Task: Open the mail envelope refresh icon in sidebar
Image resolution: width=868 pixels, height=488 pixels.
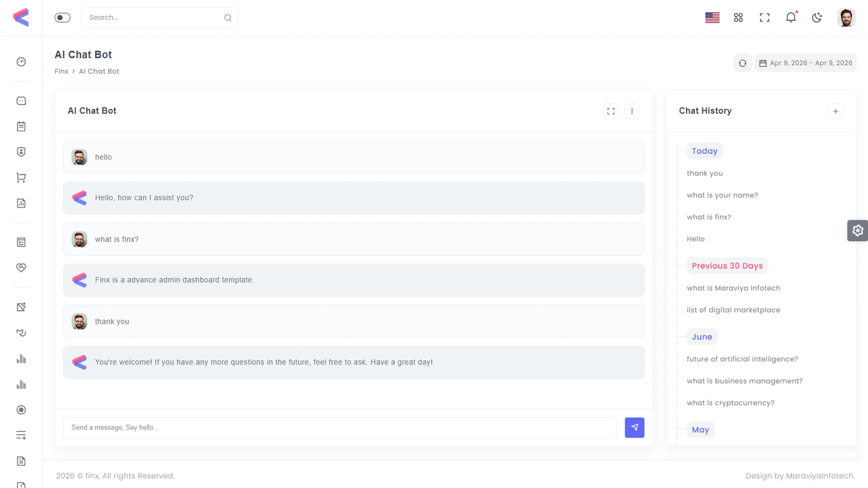Action: [21, 333]
